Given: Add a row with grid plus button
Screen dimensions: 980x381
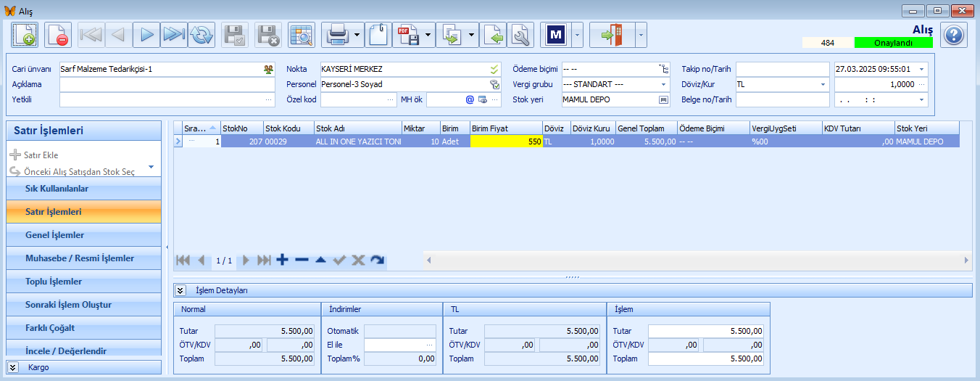Looking at the screenshot, I should tap(283, 260).
